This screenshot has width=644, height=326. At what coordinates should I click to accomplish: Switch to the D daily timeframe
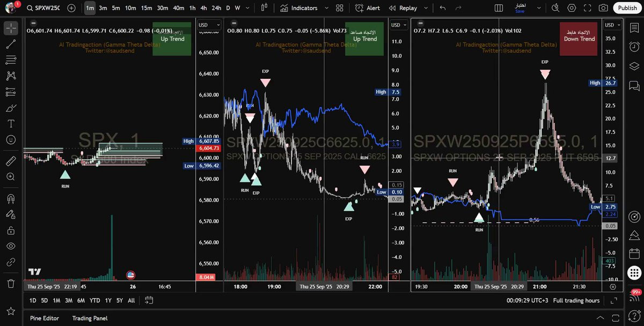[228, 8]
